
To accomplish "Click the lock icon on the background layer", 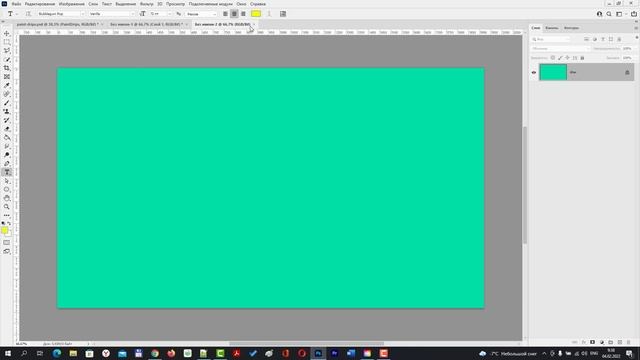I will (x=627, y=73).
